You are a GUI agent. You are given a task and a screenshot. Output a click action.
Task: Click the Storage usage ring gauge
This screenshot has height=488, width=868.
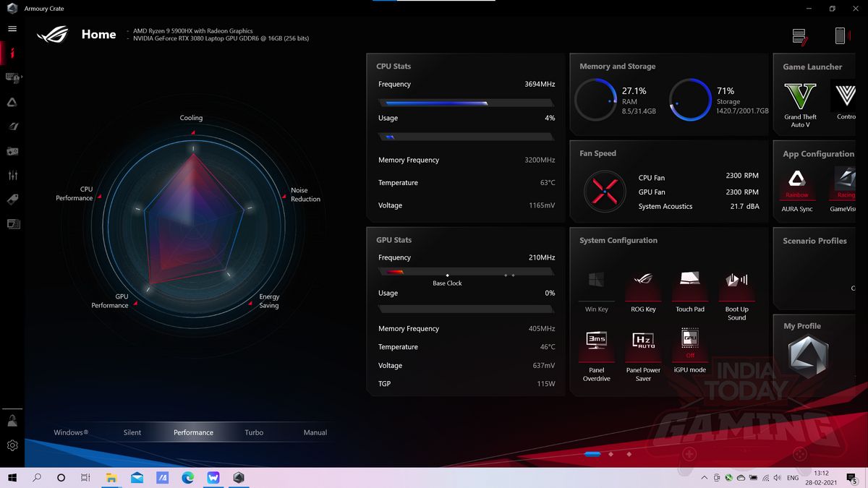[x=691, y=100]
